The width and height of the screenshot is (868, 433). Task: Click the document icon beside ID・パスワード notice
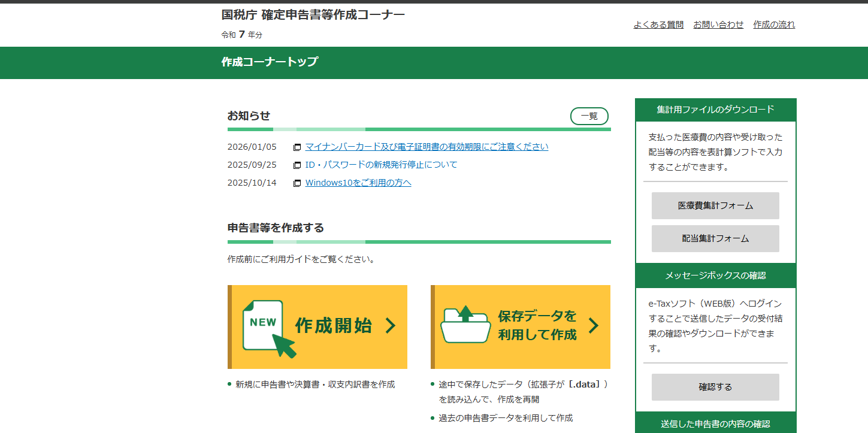point(297,164)
